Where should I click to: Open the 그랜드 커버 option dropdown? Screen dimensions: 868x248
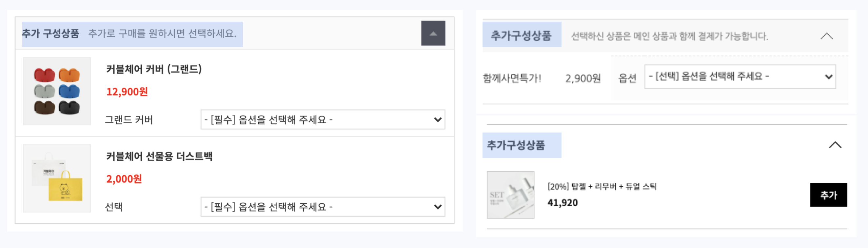pos(323,119)
